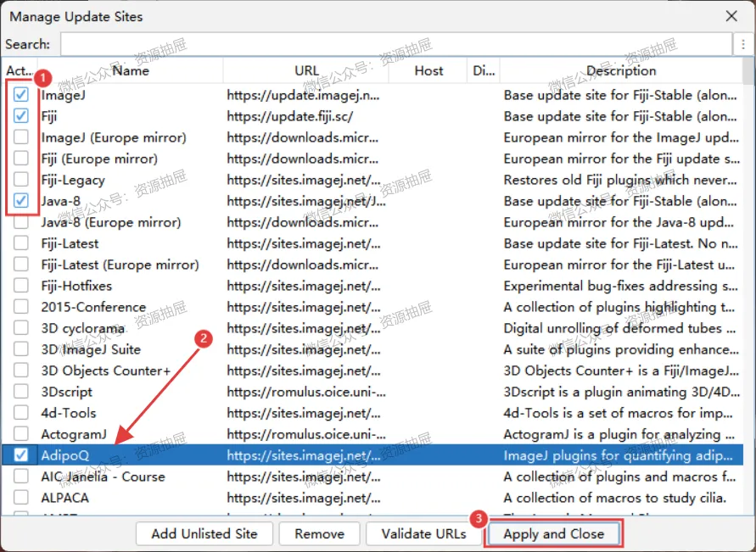Sort by the Description column header

621,71
